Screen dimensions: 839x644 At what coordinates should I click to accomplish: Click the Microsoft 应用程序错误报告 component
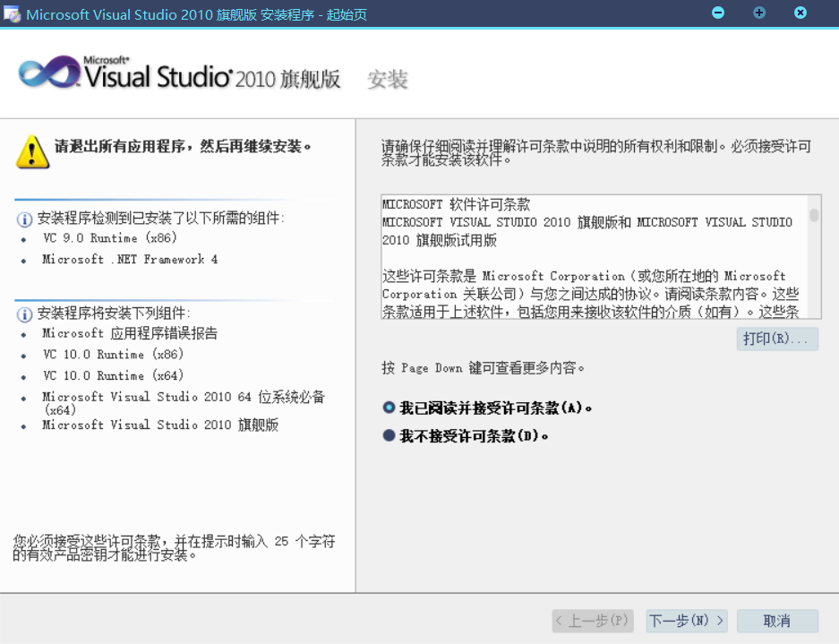(x=130, y=333)
